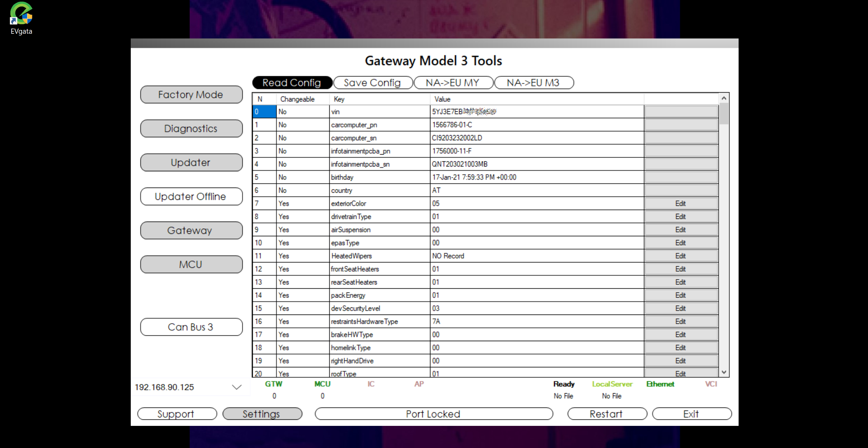The width and height of the screenshot is (868, 448).
Task: Click the GTW status indicator
Action: point(274,384)
